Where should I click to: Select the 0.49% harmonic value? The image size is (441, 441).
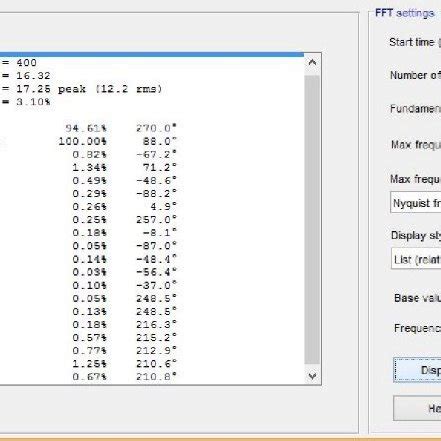pyautogui.click(x=89, y=181)
